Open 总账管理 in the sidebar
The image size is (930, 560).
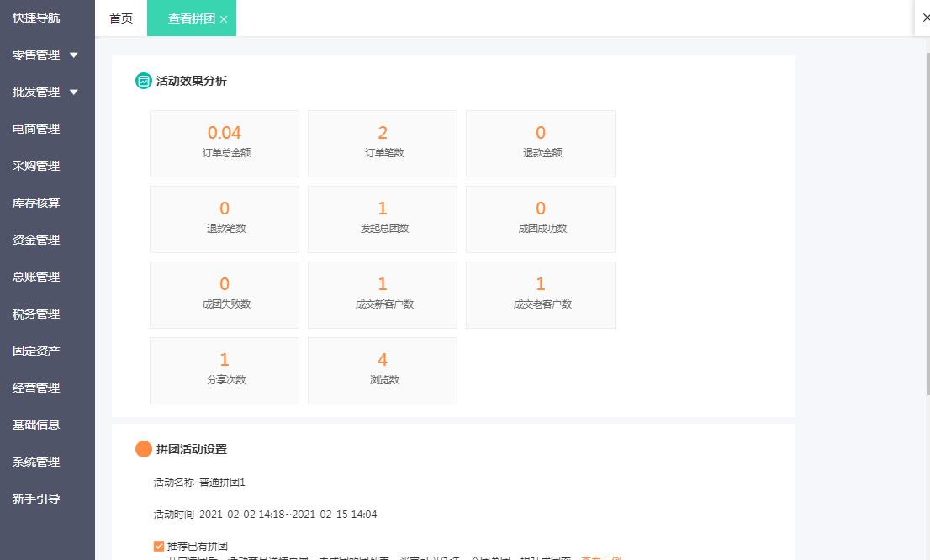pos(35,277)
